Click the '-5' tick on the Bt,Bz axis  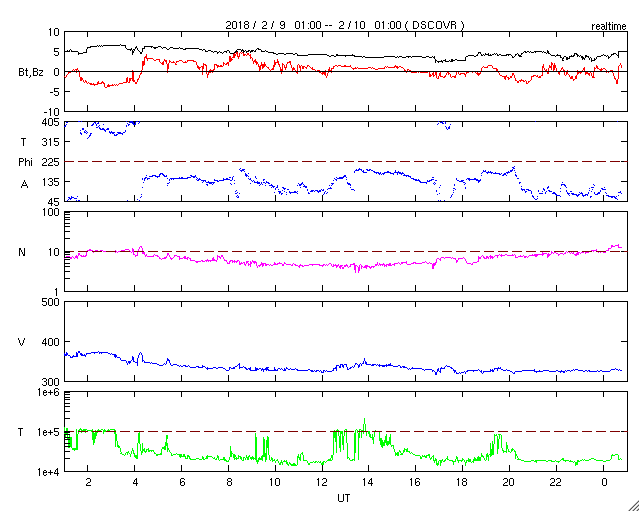(54, 92)
